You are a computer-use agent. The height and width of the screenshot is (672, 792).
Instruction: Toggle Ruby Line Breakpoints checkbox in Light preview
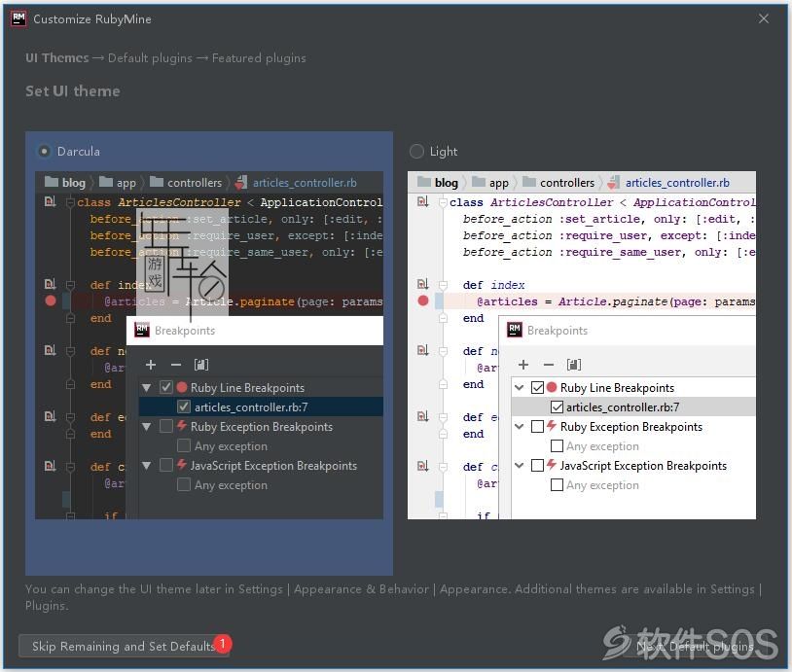[x=537, y=387]
